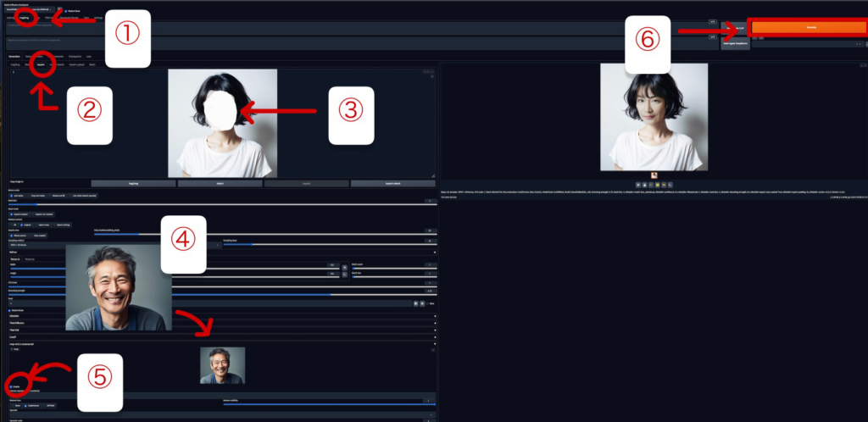Click the save image icon below output
The width and height of the screenshot is (868, 422).
[644, 183]
